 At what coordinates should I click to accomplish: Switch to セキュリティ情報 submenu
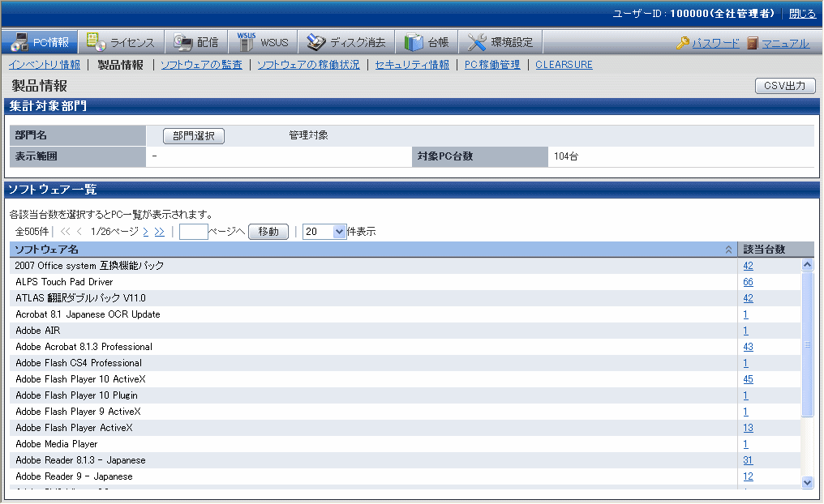pos(412,65)
